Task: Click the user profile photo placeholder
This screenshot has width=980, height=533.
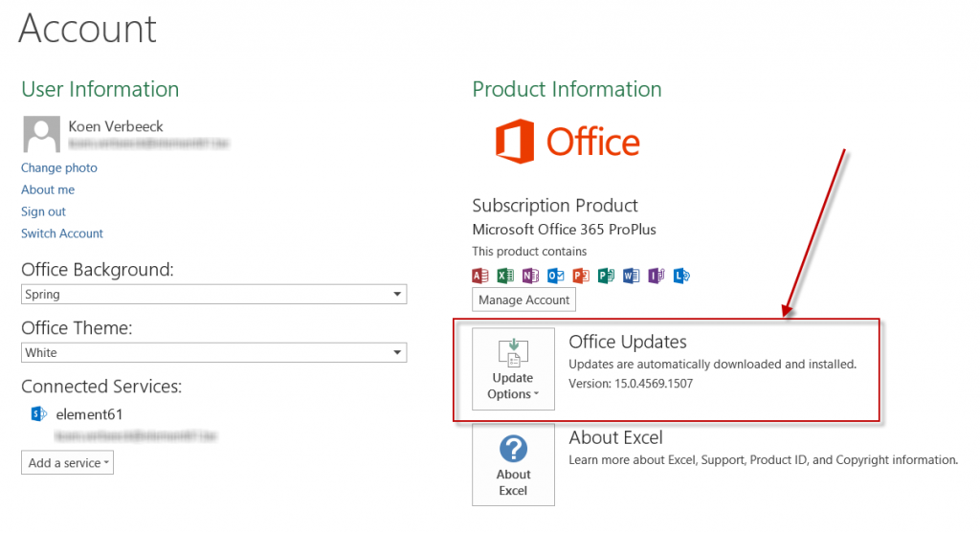Action: pos(41,135)
